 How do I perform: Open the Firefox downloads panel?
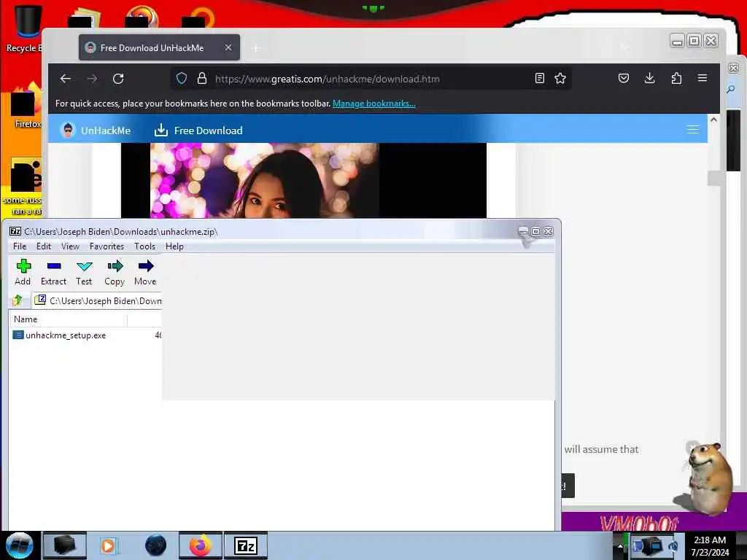pyautogui.click(x=649, y=78)
